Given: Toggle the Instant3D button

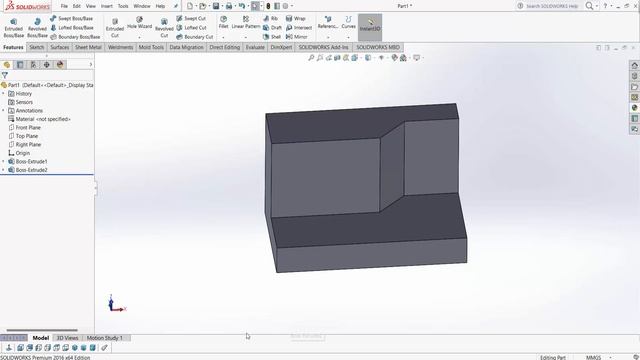Looking at the screenshot, I should coord(370,27).
